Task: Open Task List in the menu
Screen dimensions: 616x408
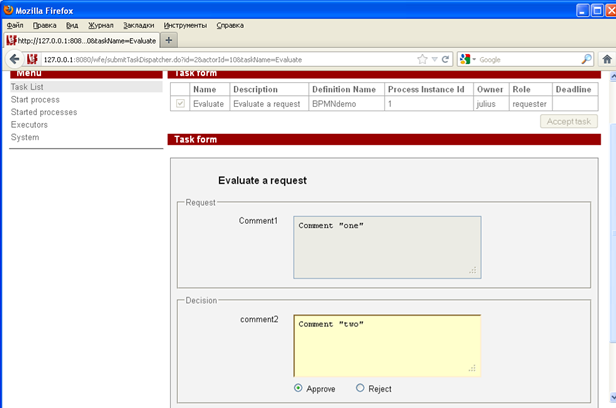Action: [x=27, y=87]
